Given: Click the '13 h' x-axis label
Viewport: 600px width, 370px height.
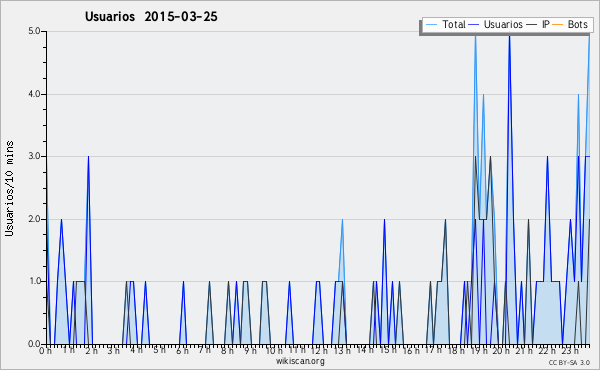Looking at the screenshot, I should (342, 351).
